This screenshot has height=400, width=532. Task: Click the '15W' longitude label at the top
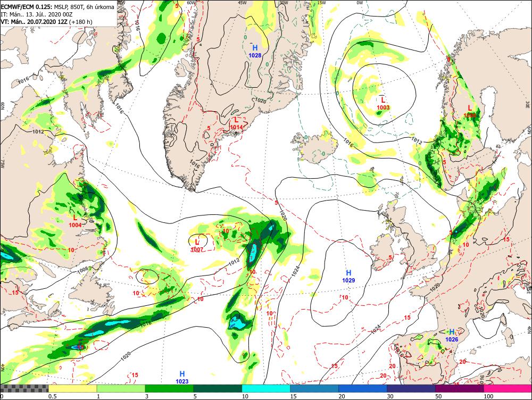click(322, 2)
